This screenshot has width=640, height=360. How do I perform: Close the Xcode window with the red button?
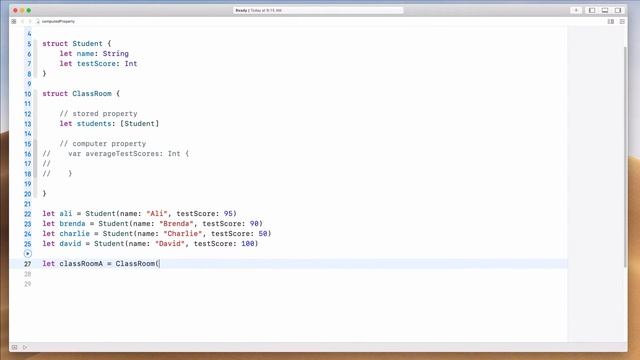[16, 10]
